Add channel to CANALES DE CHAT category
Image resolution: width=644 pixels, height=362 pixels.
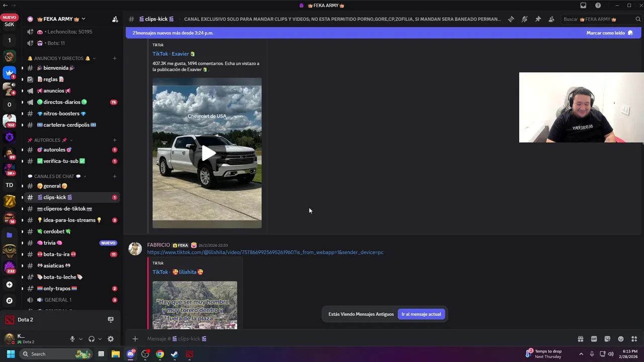[115, 176]
